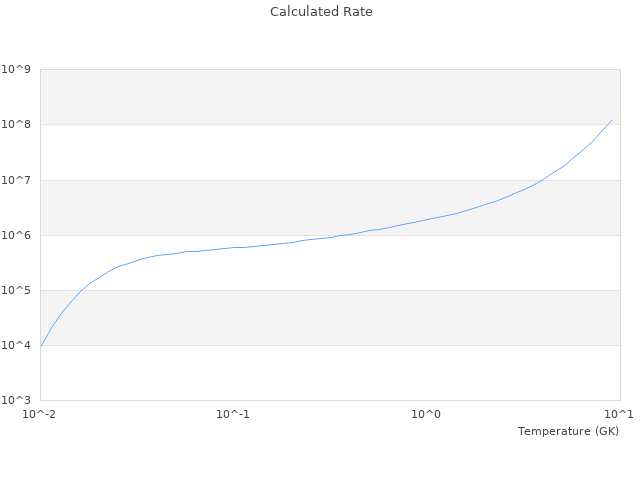Select the 10^3 y-axis tick label
Image resolution: width=640 pixels, height=480 pixels.
tap(16, 401)
